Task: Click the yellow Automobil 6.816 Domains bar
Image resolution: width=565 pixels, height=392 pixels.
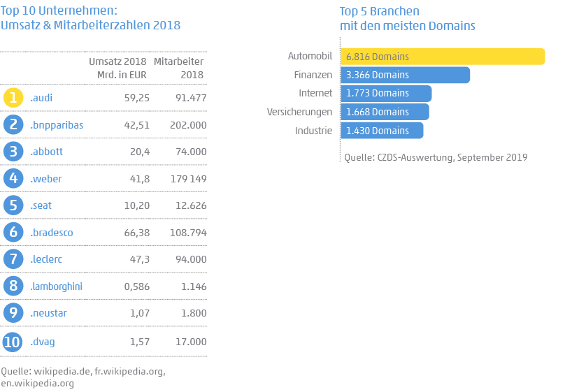Action: click(x=442, y=57)
